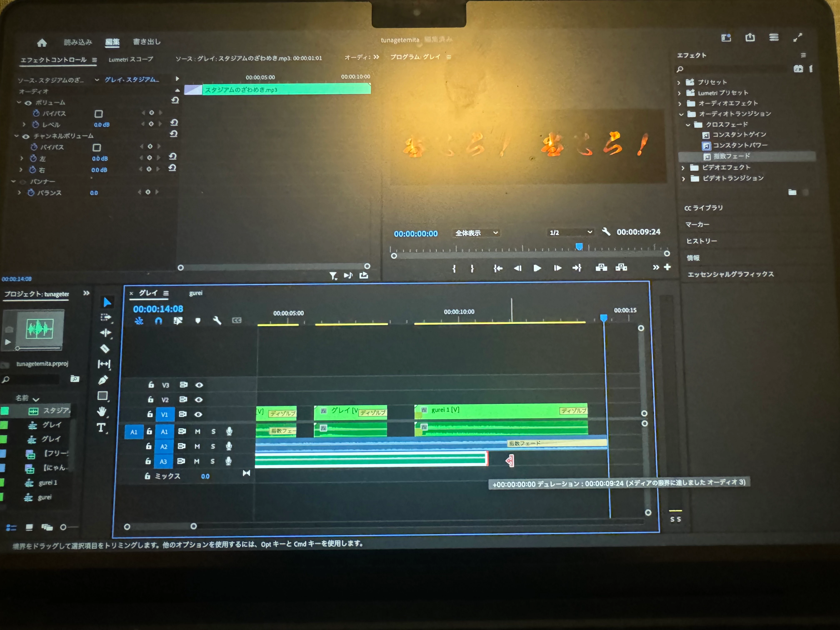Screen dimensions: 840x630
Task: Open the Lumetri スコープ tab
Action: 131,59
